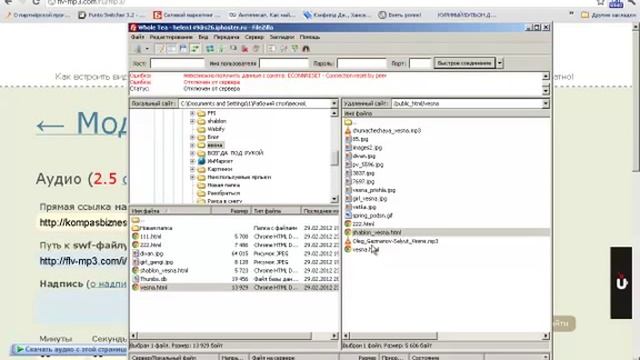The width and height of the screenshot is (640, 360).
Task: Open the Site Manager icon in FileZilla toolbar
Action: tap(138, 49)
